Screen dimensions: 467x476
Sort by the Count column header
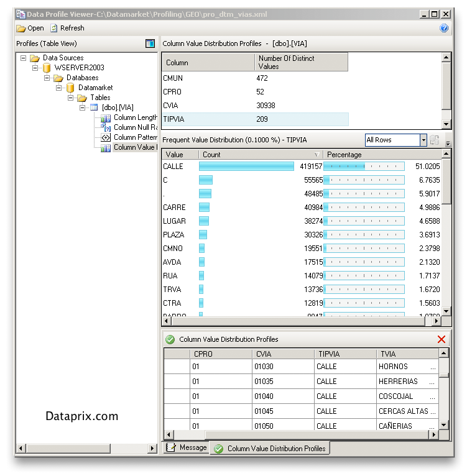pos(261,155)
